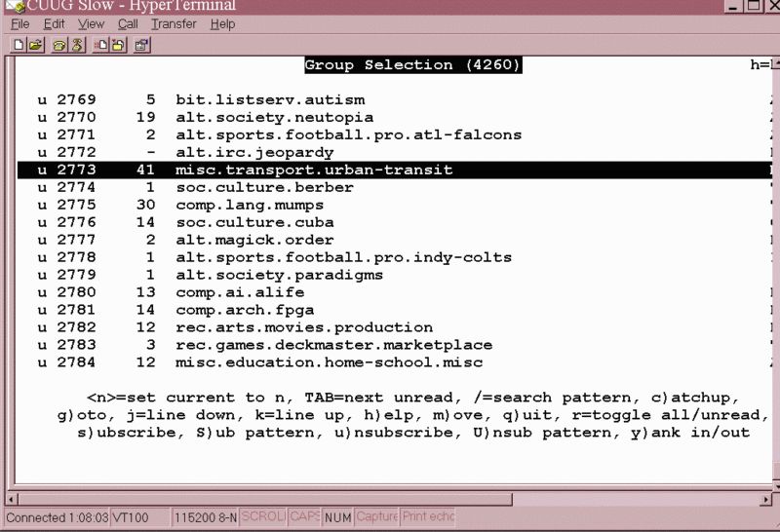The width and height of the screenshot is (780, 532).
Task: Click the horizontal scrollbar right arrow
Action: 766,499
